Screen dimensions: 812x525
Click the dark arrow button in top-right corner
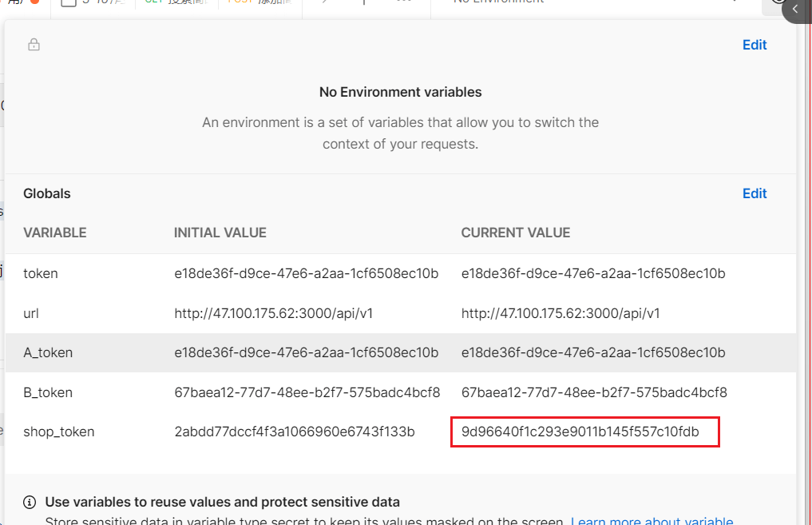coord(796,10)
